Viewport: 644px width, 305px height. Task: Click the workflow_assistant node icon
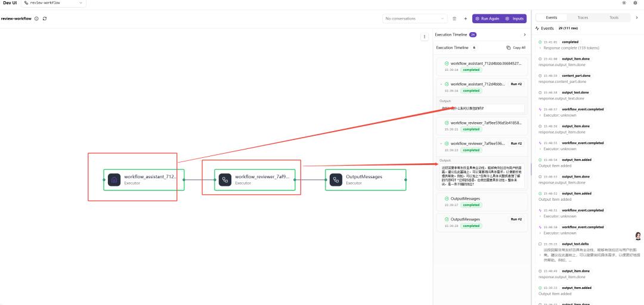click(x=114, y=180)
